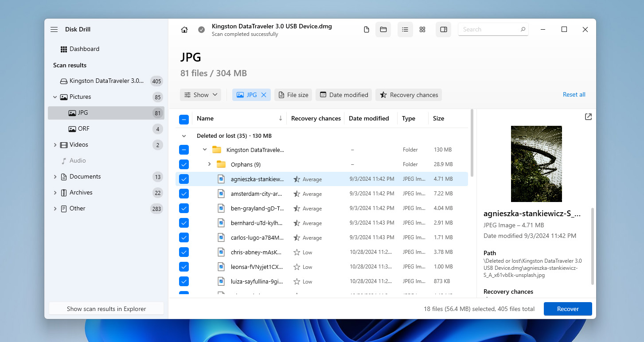Open preview in external window via arrow icon

point(588,117)
